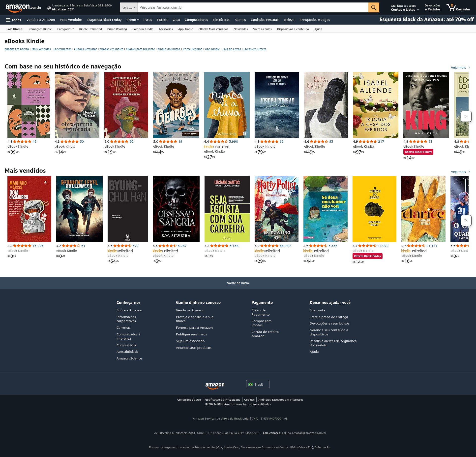Select Comprar Kindle tab
The image size is (476, 457).
(143, 29)
